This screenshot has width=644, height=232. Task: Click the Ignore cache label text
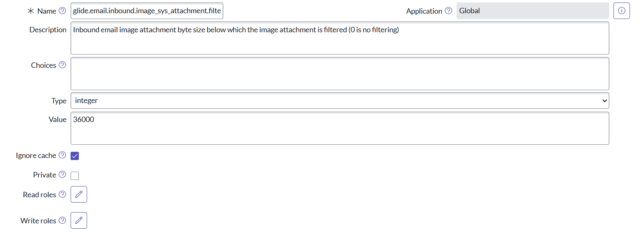pyautogui.click(x=36, y=155)
